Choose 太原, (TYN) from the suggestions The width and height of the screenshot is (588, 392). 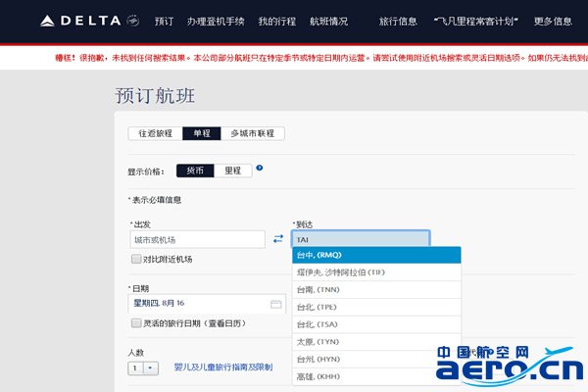tap(376, 342)
